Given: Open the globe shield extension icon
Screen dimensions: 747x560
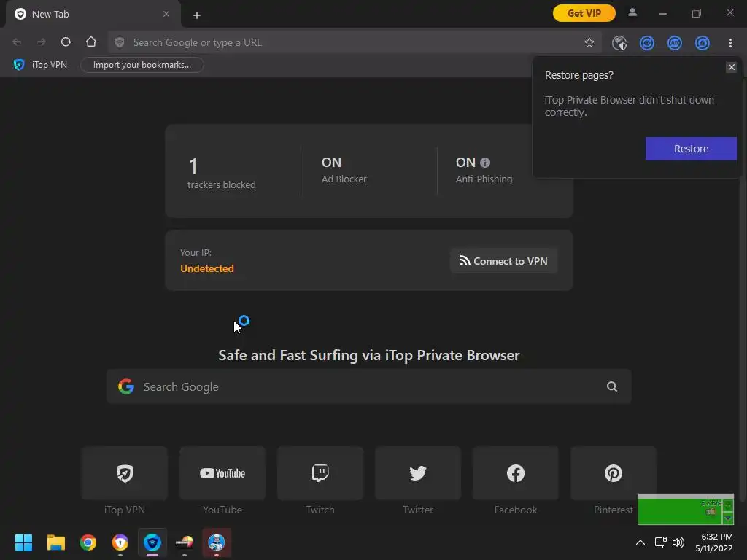Looking at the screenshot, I should pos(619,43).
